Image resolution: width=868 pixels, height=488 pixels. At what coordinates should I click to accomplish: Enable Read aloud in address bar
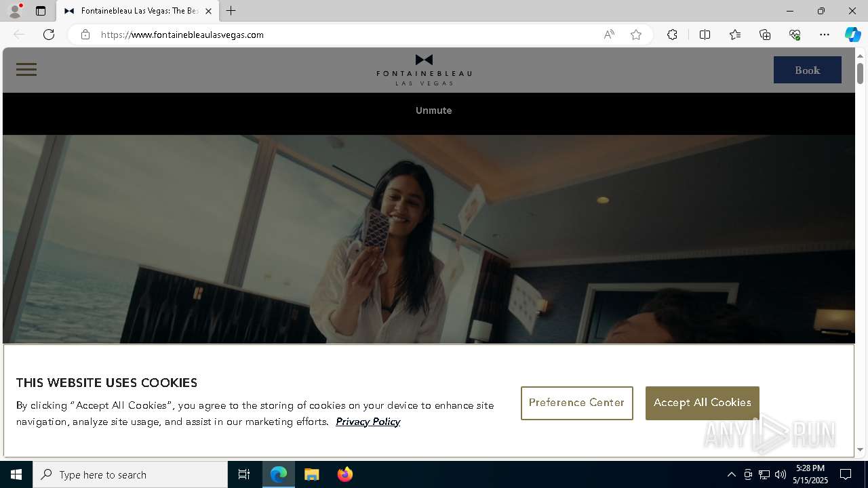pos(609,35)
